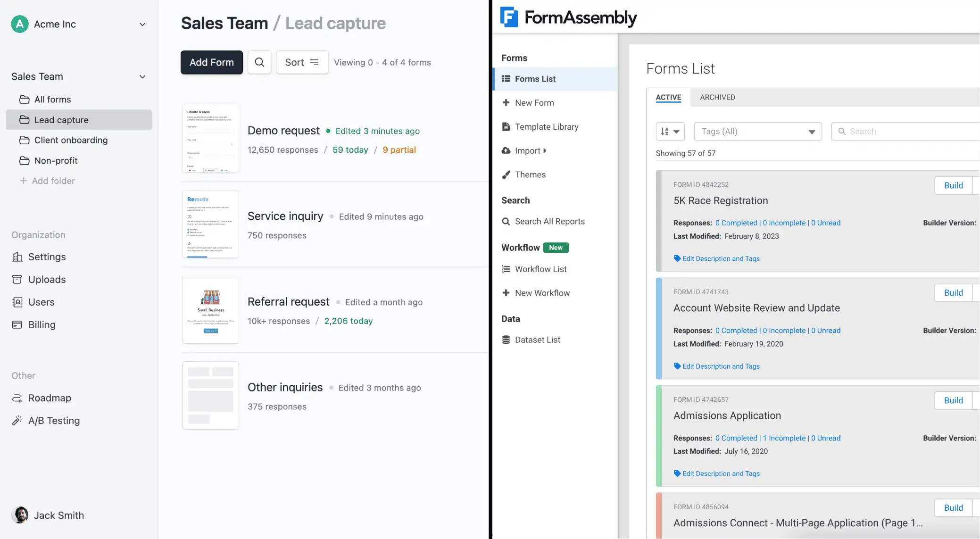Viewport: 980px width, 539px height.
Task: Open organization Settings
Action: coord(39,257)
